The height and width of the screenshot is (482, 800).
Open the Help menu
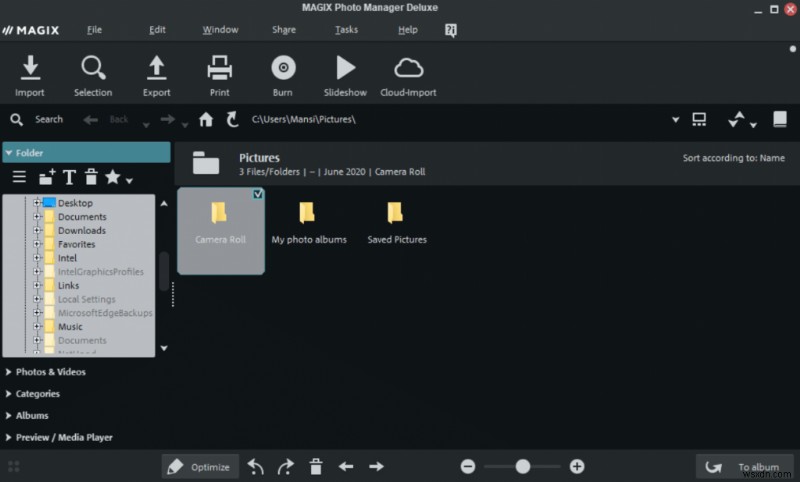pos(408,30)
